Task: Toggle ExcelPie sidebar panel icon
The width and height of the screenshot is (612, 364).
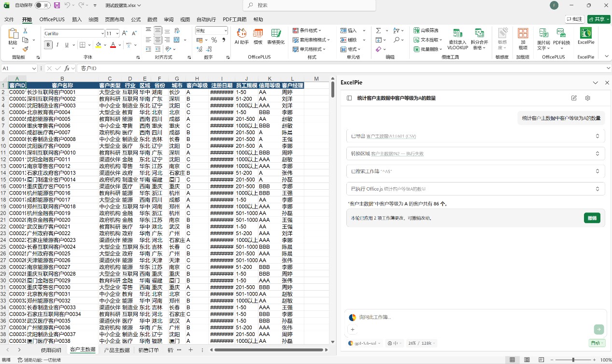Action: click(349, 98)
